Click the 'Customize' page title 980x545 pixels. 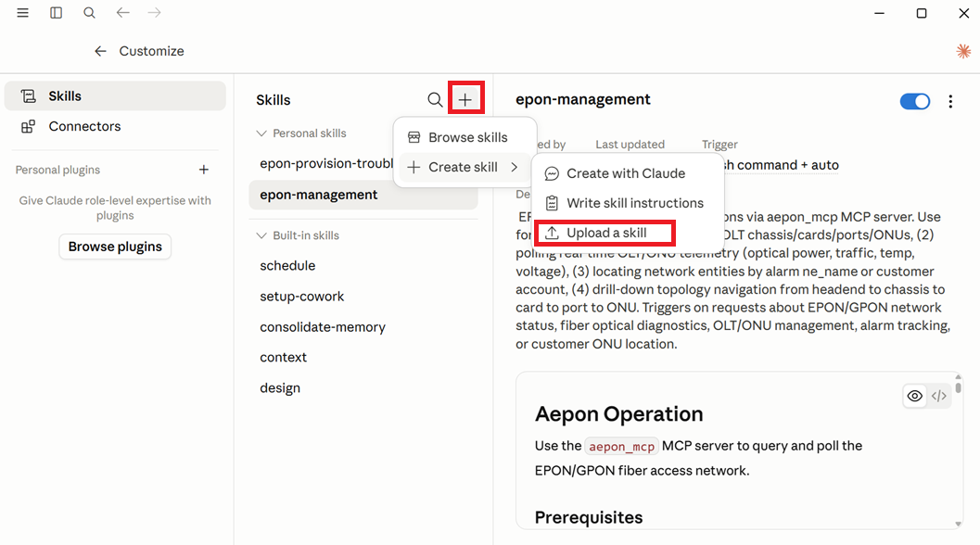pyautogui.click(x=151, y=51)
